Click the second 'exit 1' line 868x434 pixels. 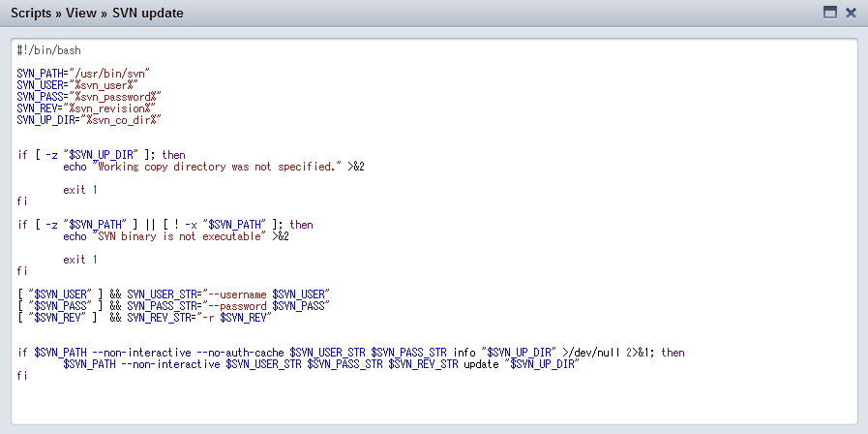[80, 260]
